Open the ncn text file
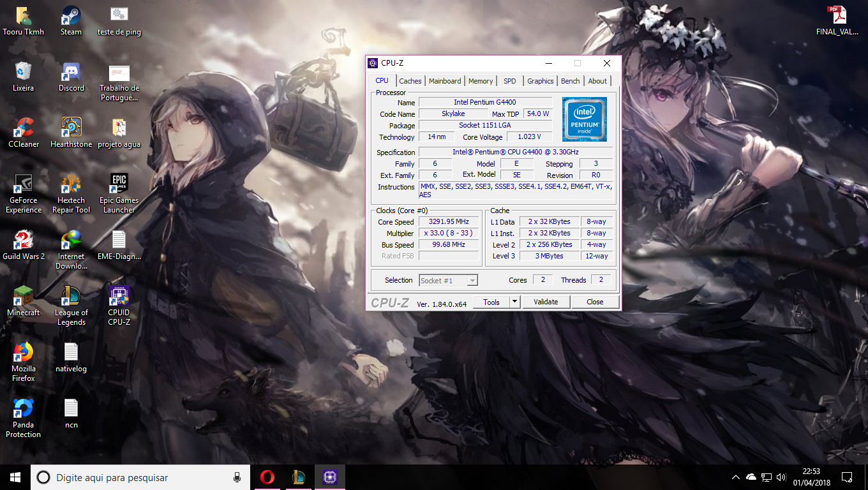Viewport: 868px width, 490px height. 71,413
